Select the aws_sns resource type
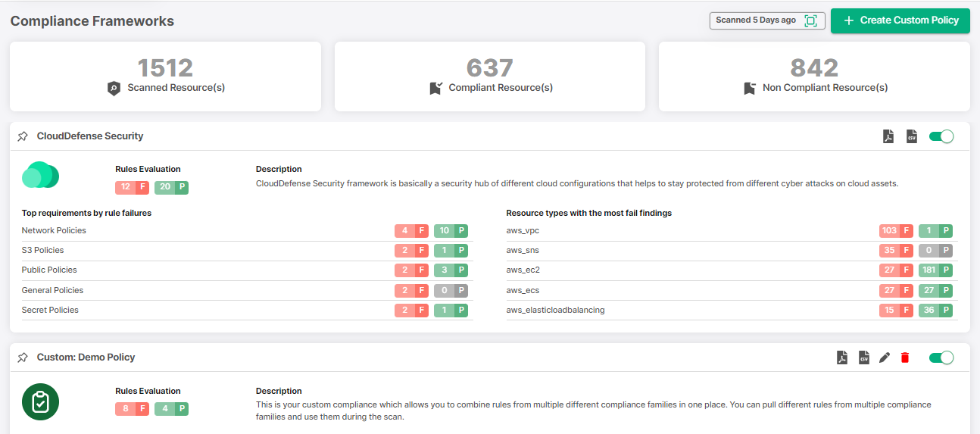The height and width of the screenshot is (434, 980). tap(731, 251)
